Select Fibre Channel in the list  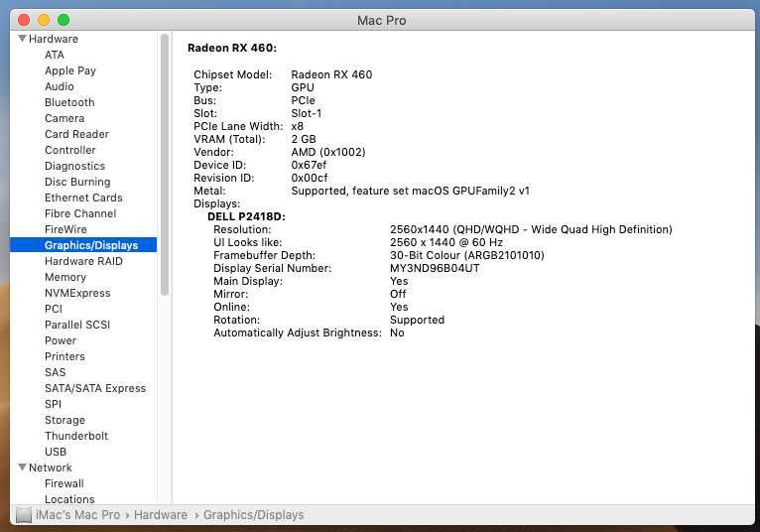(x=80, y=213)
